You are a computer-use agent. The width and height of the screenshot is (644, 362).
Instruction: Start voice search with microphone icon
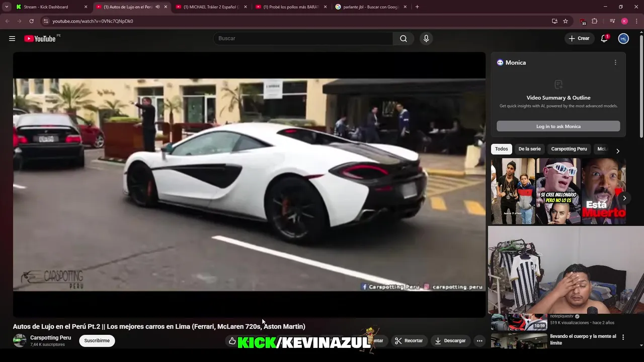426,39
